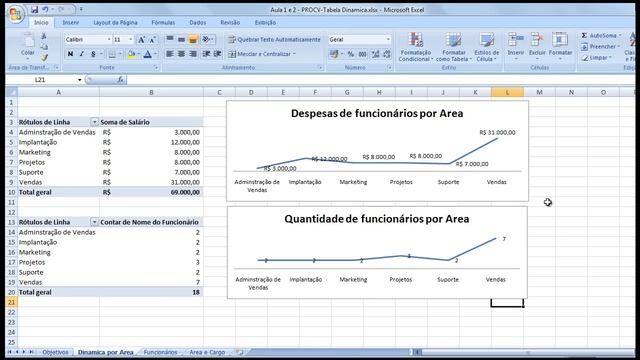This screenshot has width=640, height=360.
Task: Open font color dropdown arrow
Action: [156, 54]
